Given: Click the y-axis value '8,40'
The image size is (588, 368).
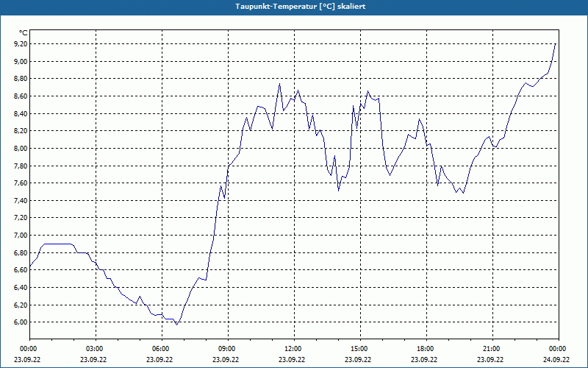Looking at the screenshot, I should [x=21, y=113].
